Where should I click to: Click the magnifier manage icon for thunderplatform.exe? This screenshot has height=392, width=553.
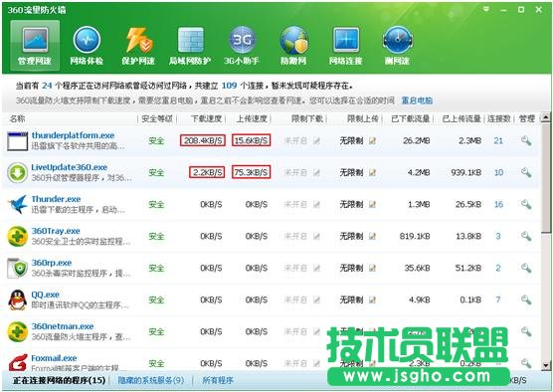(x=526, y=140)
